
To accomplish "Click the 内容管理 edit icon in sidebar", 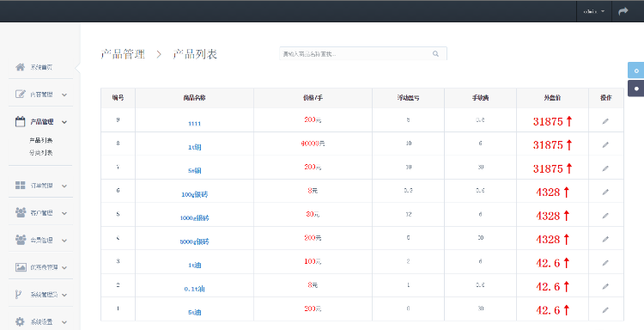I will click(x=20, y=95).
